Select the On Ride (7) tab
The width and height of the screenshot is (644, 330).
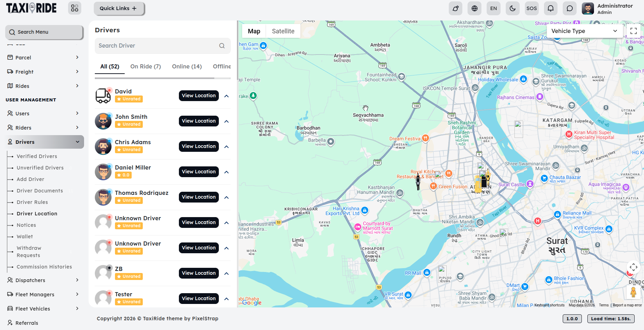[146, 66]
